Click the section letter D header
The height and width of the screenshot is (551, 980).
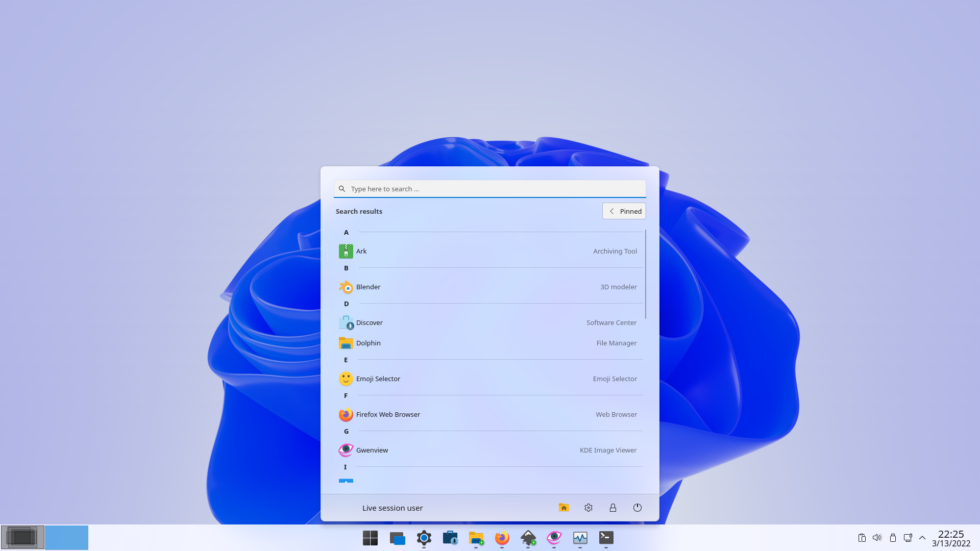346,304
